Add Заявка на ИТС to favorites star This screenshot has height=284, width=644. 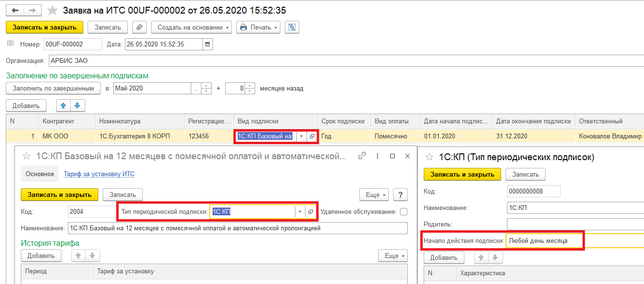[x=52, y=10]
